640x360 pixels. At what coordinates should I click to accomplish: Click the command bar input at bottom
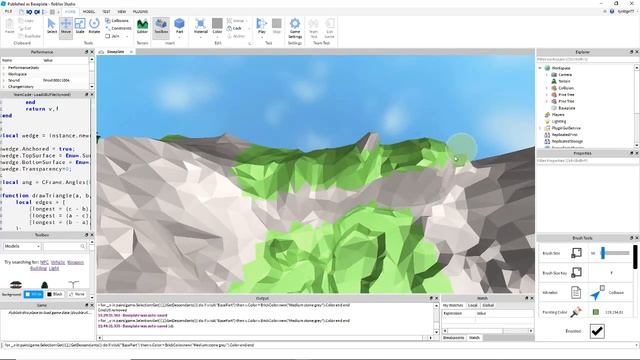pos(320,345)
